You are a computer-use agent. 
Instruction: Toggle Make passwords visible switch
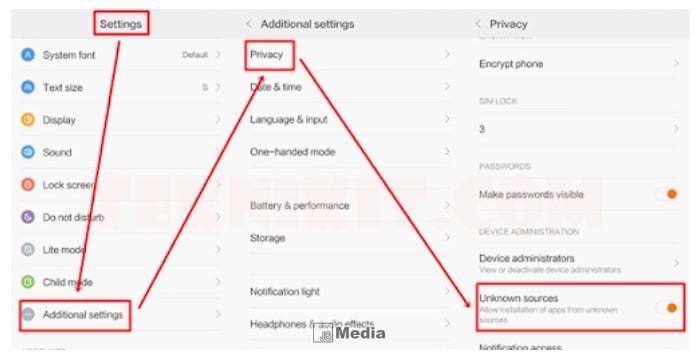click(x=667, y=194)
